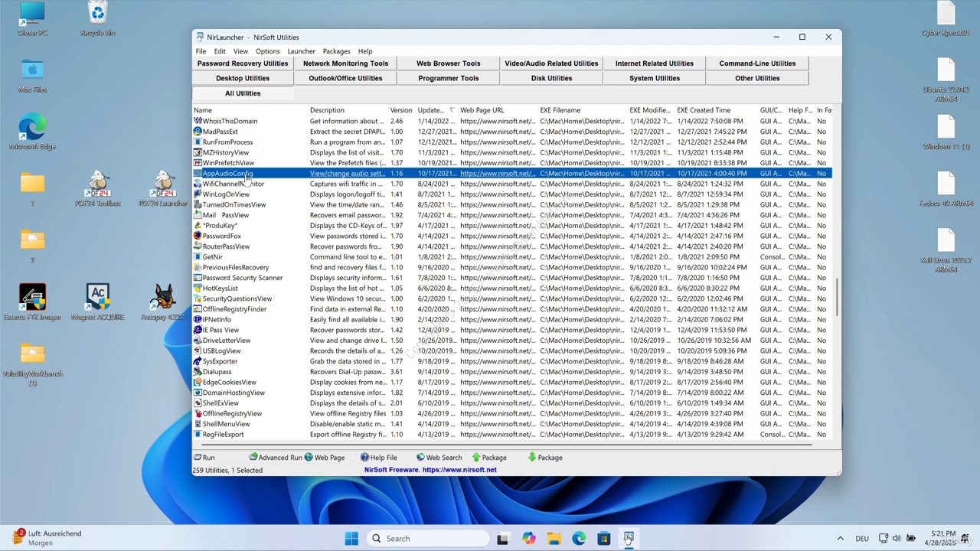Screen dimensions: 980x551
Task: Click the PasswordFox icon
Action: point(198,236)
